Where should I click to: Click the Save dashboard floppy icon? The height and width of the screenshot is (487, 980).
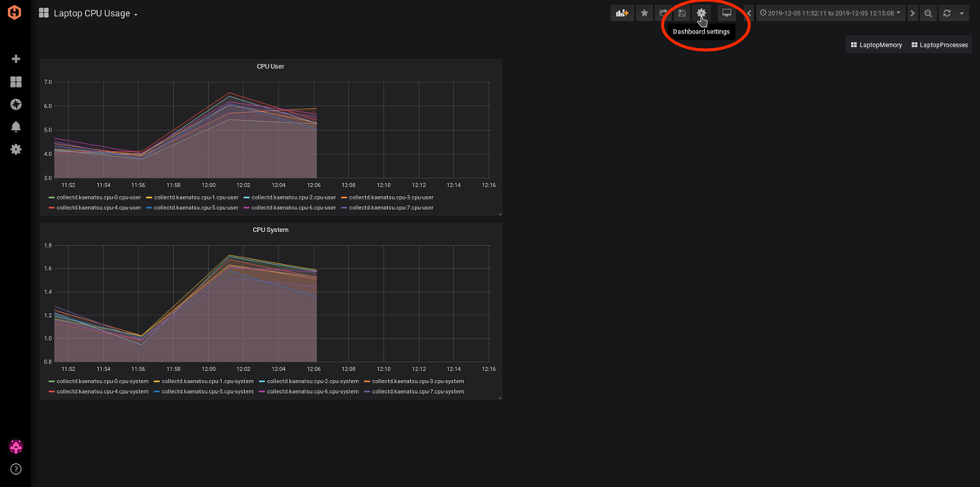[x=682, y=13]
